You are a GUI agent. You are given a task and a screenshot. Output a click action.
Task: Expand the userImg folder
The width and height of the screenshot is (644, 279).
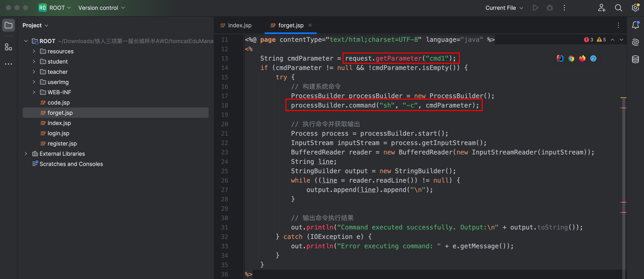pos(34,82)
